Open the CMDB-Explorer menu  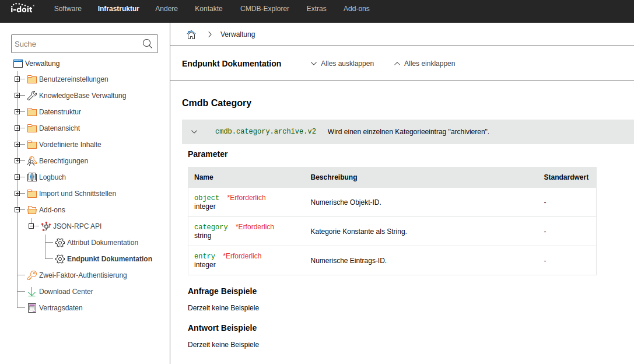[265, 9]
